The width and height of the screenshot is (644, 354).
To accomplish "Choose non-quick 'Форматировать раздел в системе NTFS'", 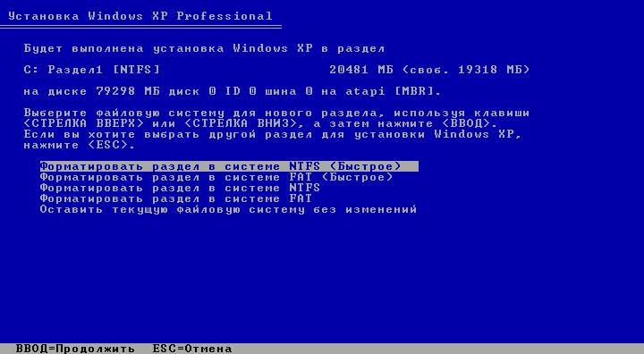I will click(x=180, y=188).
